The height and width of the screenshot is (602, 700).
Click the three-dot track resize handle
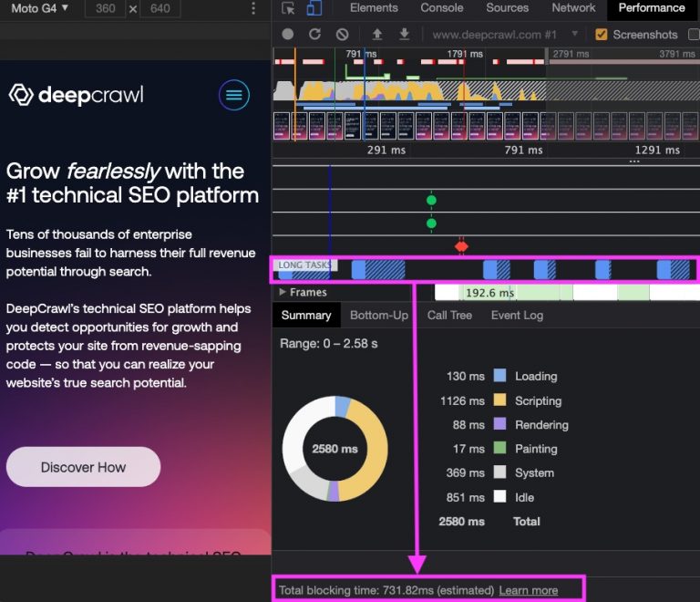tap(634, 161)
